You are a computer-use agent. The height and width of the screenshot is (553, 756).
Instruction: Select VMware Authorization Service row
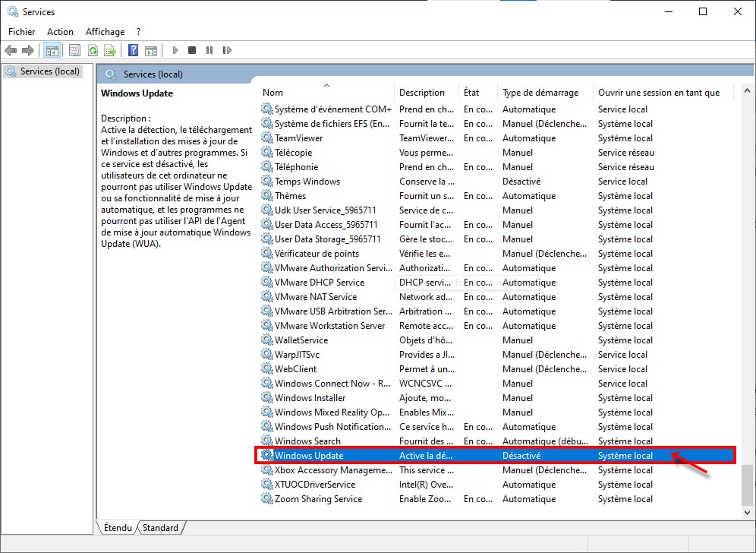495,268
